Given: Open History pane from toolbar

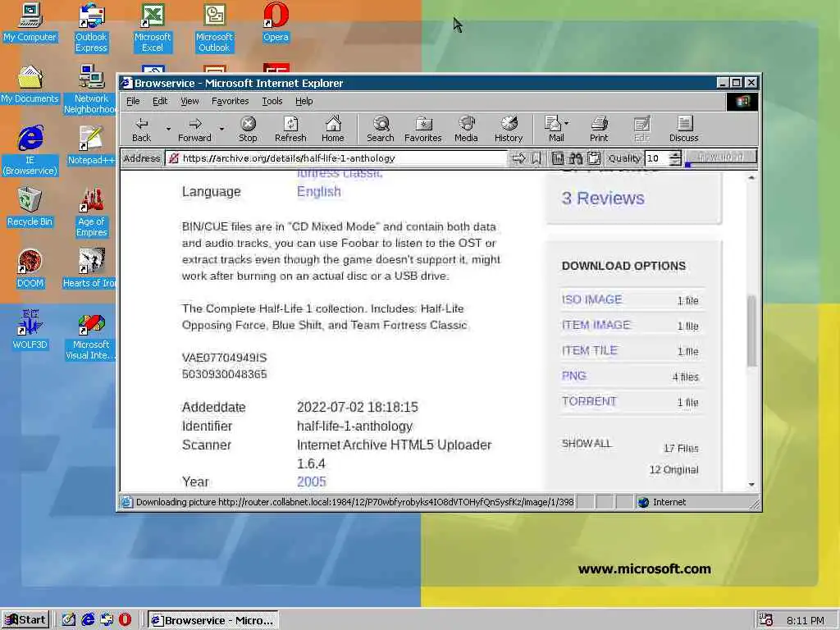Looking at the screenshot, I should (x=509, y=129).
